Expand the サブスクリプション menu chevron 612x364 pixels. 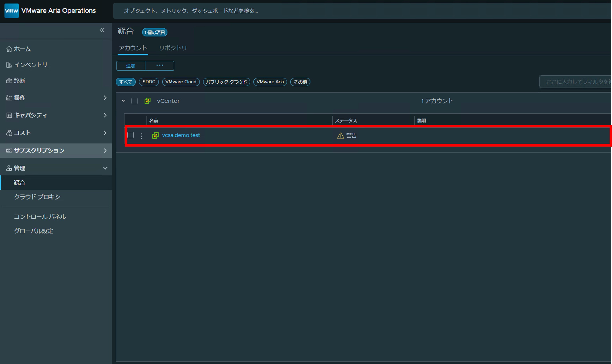coord(105,151)
